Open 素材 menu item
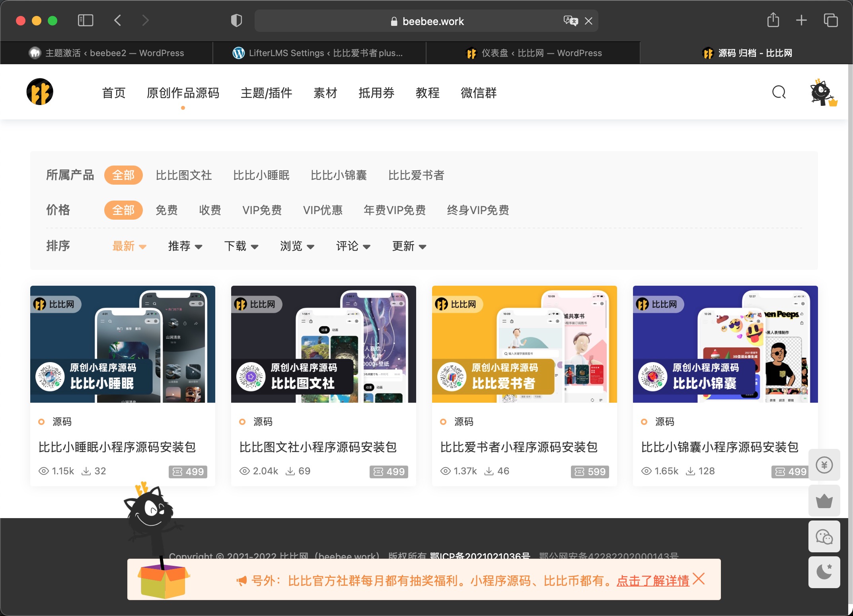Image resolution: width=853 pixels, height=616 pixels. (x=325, y=93)
